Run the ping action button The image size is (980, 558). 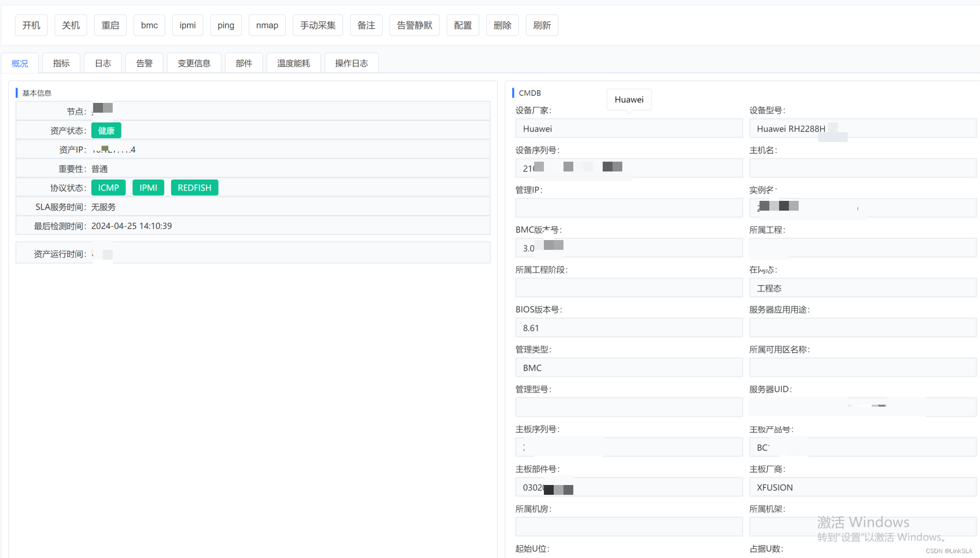point(226,25)
